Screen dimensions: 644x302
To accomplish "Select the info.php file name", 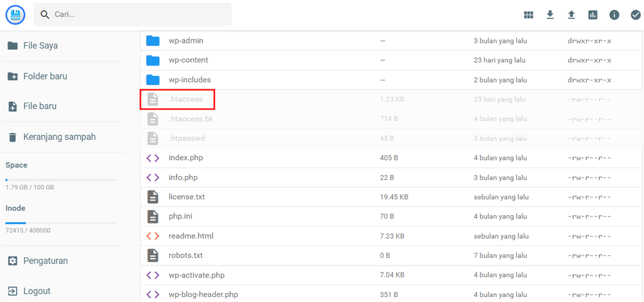I will click(x=183, y=177).
